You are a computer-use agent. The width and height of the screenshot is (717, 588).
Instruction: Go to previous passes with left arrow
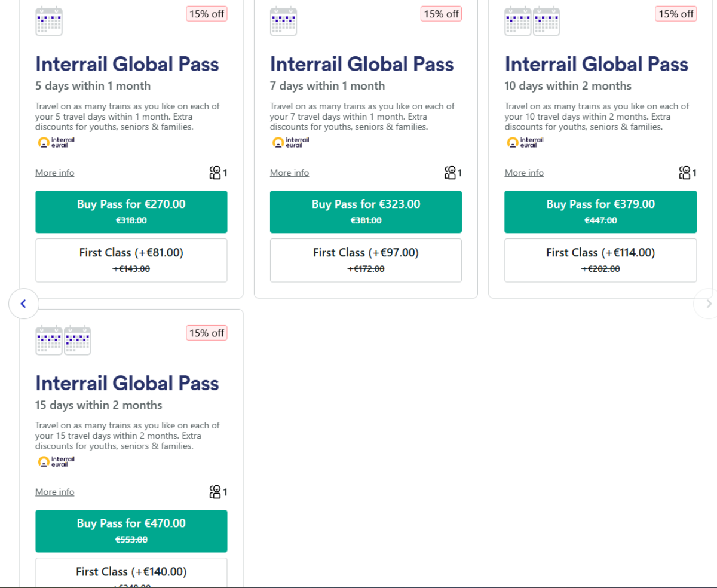tap(24, 304)
